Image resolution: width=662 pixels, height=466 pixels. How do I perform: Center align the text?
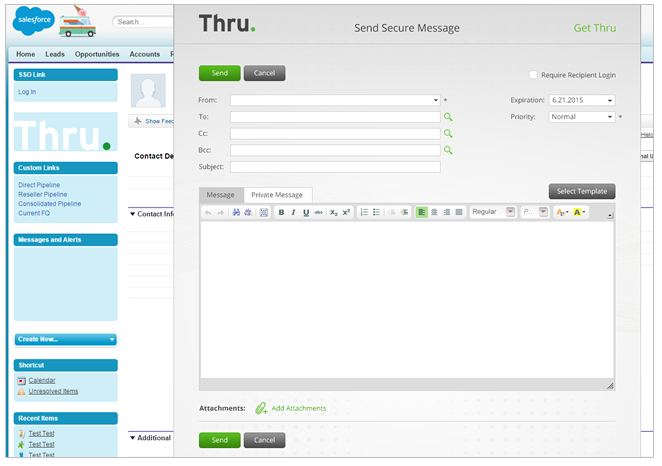point(434,212)
